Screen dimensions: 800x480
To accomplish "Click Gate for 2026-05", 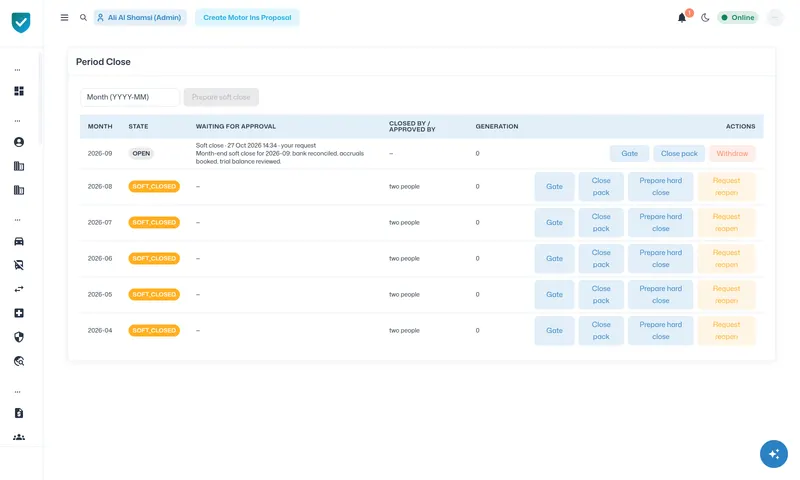I will click(555, 294).
